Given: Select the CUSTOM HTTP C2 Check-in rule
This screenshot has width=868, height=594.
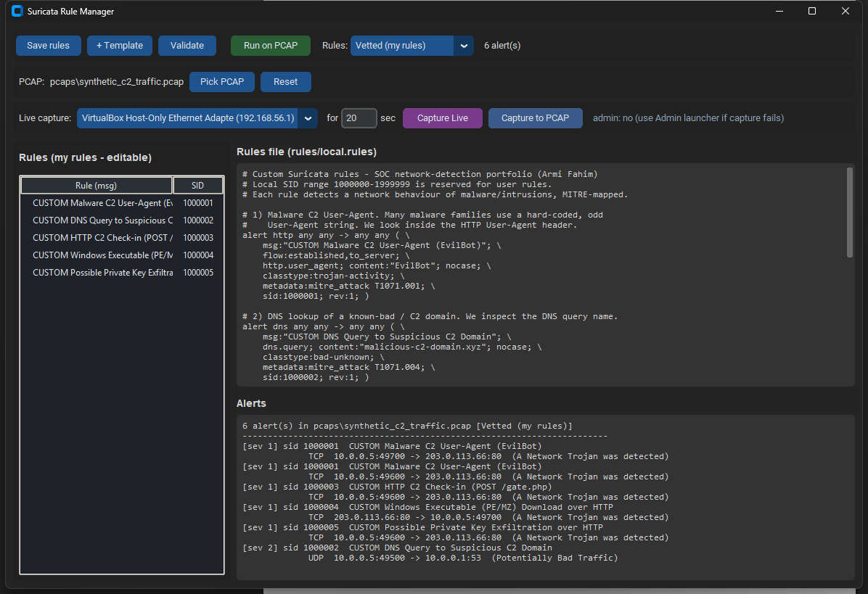Looking at the screenshot, I should (102, 238).
